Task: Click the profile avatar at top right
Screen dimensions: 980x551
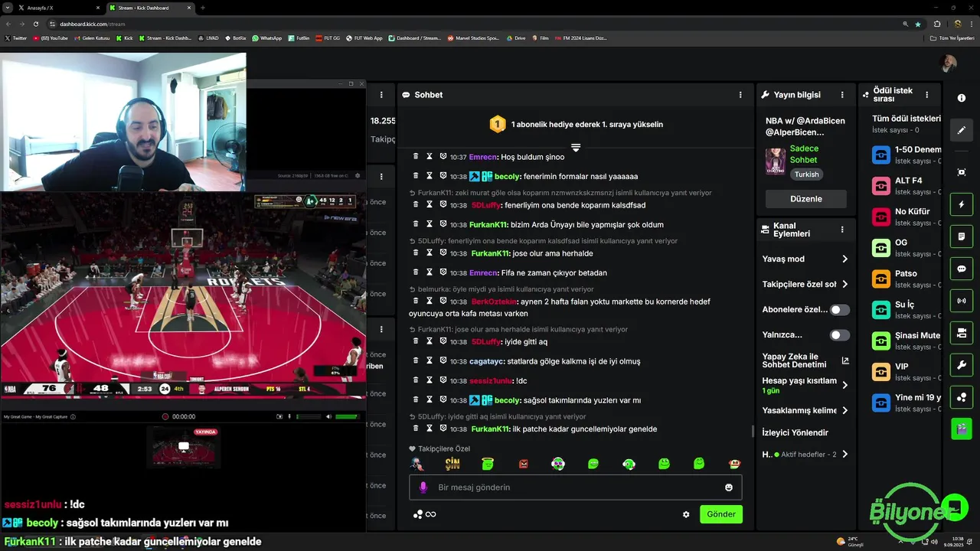Action: tap(949, 63)
